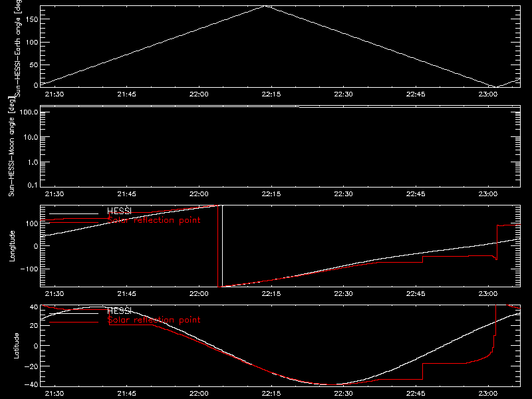
Task: Click 22:15 tick label under Earth angle plot
Action: [271, 94]
